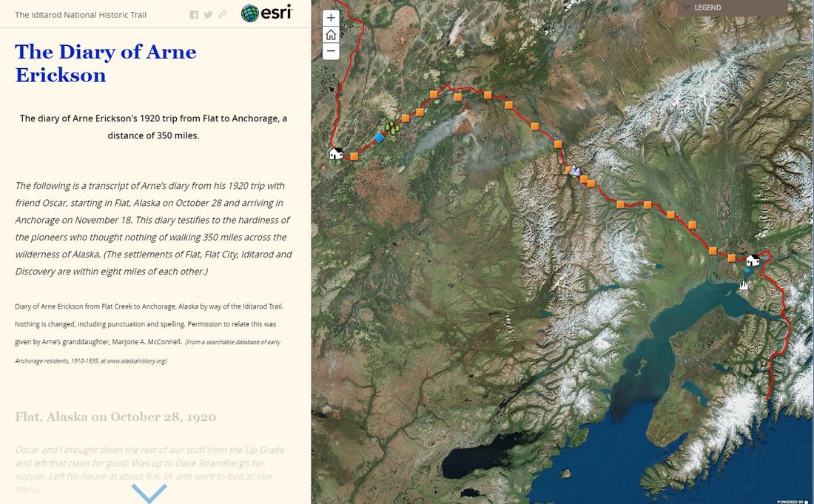The width and height of the screenshot is (814, 504).
Task: Click the italic transcript introduction paragraph
Action: click(x=154, y=229)
